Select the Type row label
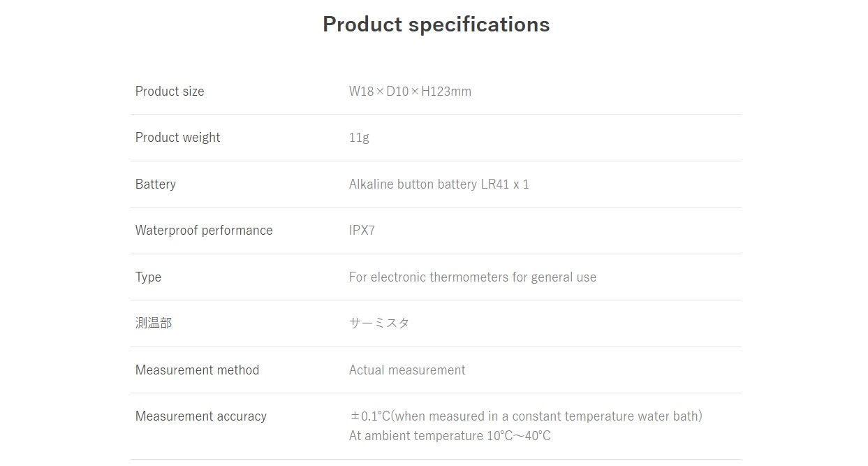Image resolution: width=868 pixels, height=466 pixels. click(x=148, y=277)
